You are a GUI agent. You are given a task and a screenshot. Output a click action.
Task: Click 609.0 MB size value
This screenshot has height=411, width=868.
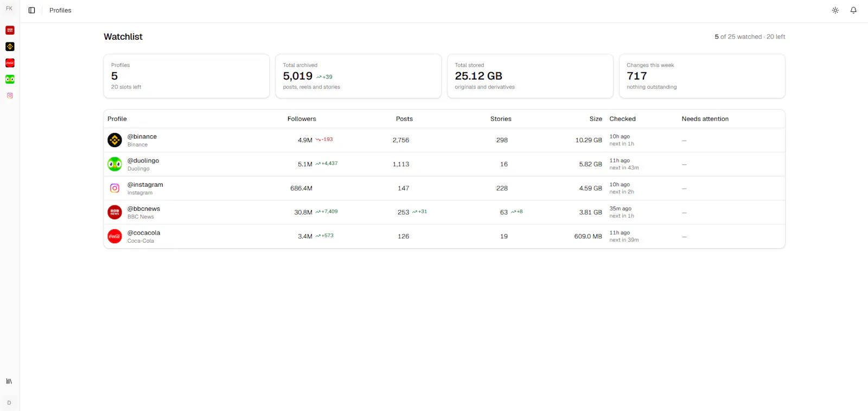(x=588, y=237)
